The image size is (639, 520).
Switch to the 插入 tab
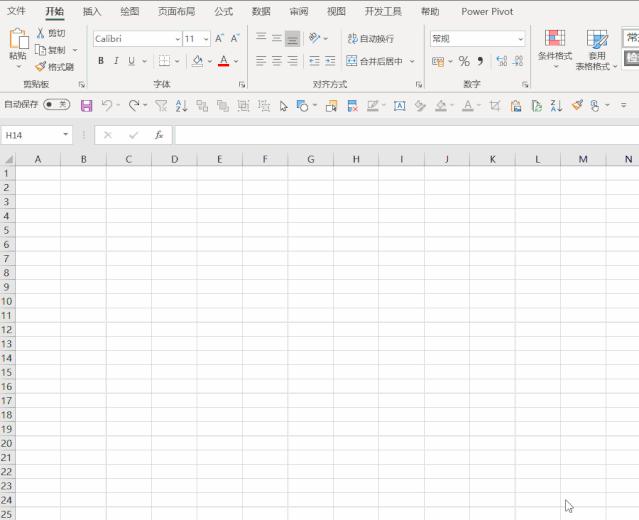(92, 11)
